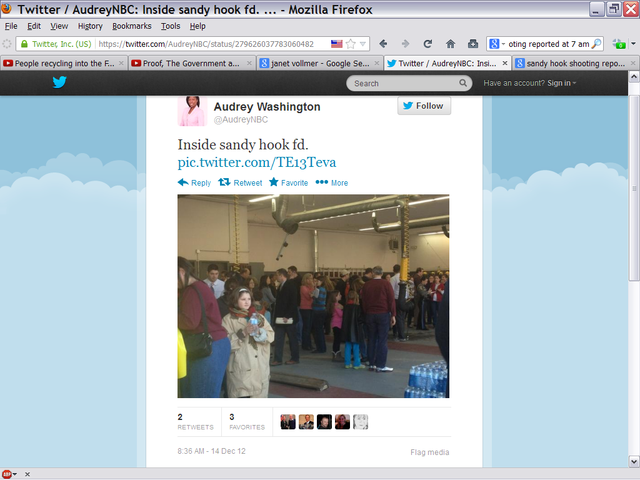
Task: Click third avatar in retweeters row
Action: pos(324,422)
